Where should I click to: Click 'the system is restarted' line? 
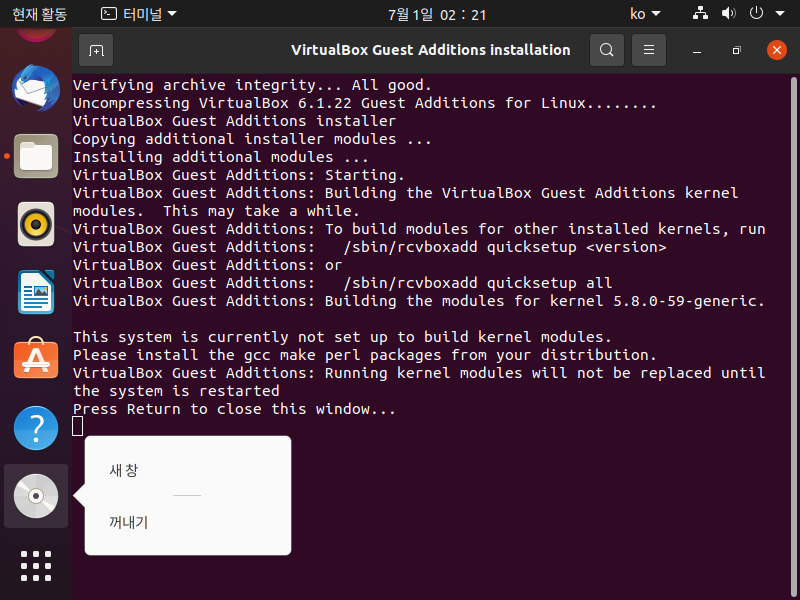coord(176,391)
